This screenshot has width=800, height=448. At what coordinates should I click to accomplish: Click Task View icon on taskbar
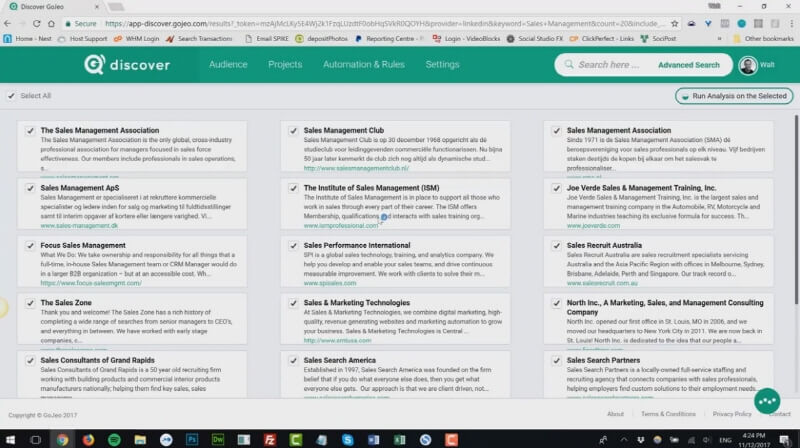[35, 439]
